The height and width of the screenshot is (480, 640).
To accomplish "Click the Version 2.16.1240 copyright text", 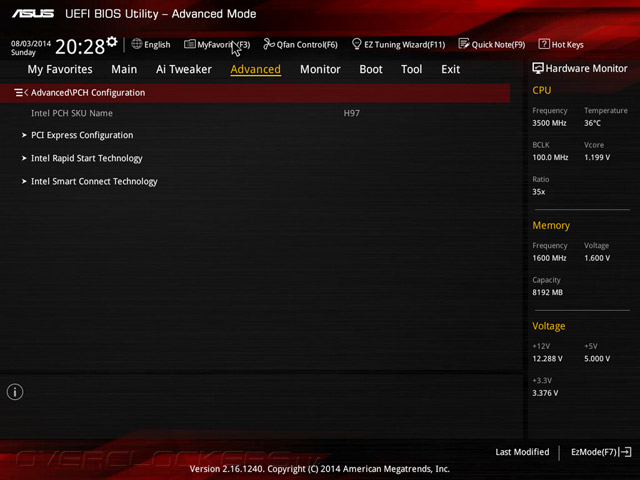I will coord(320,469).
